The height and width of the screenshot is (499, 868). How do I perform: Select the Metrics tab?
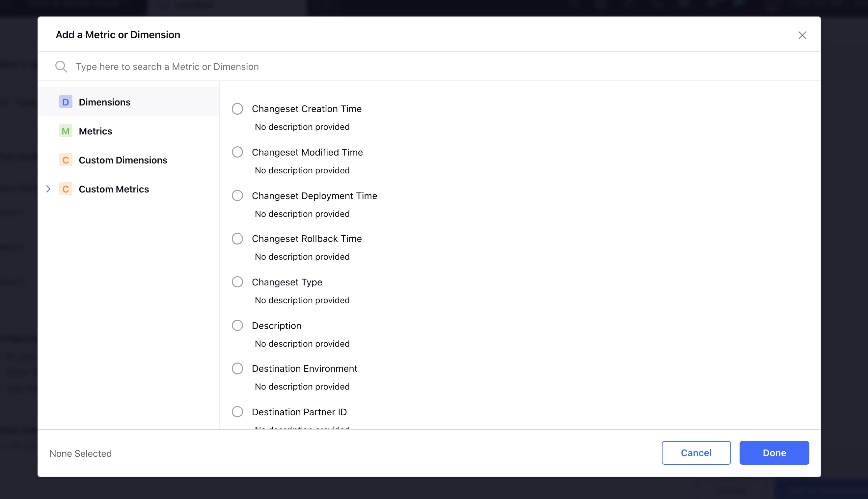[x=95, y=131]
